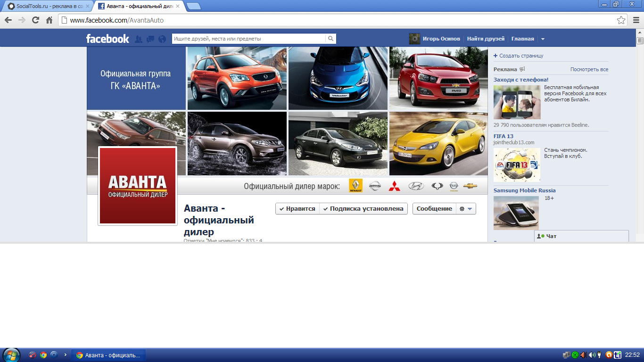
Task: Expand hidden quick launch items chevron
Action: (65, 355)
